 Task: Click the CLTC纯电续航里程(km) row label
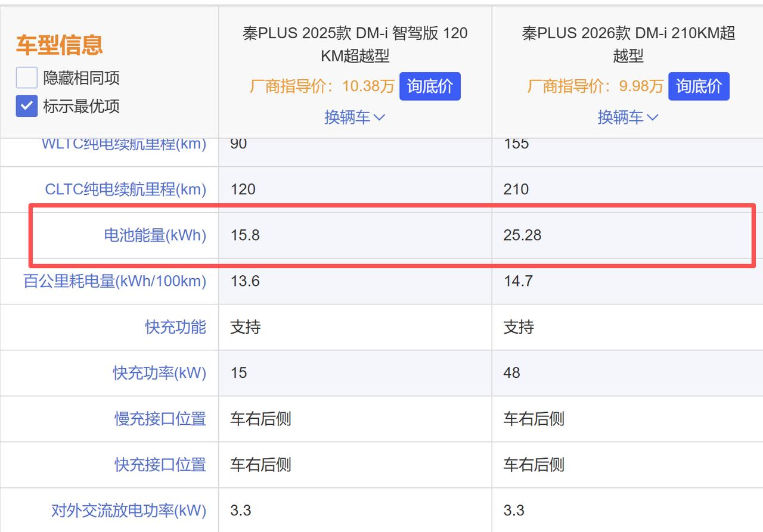[126, 189]
